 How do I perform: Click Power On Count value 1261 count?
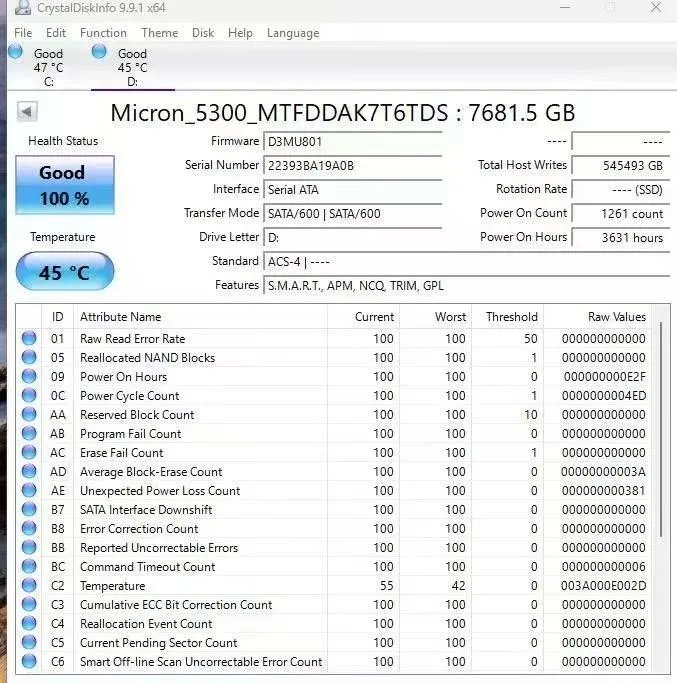[620, 213]
